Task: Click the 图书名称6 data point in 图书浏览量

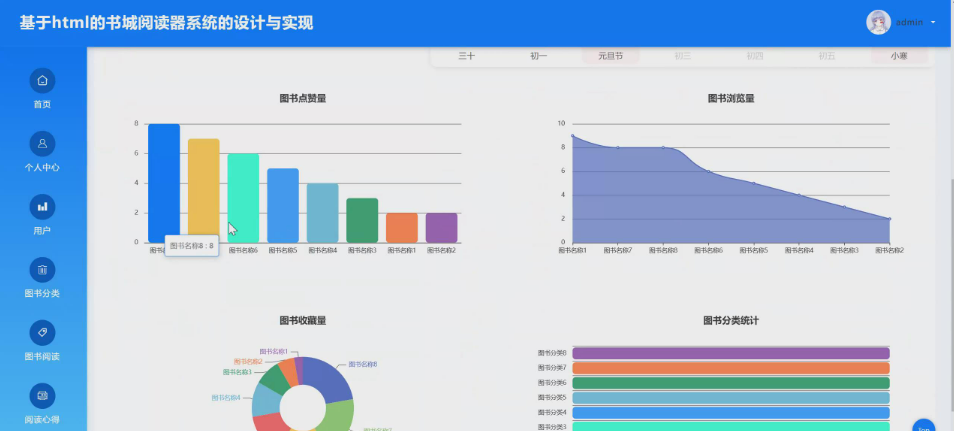Action: pos(709,171)
